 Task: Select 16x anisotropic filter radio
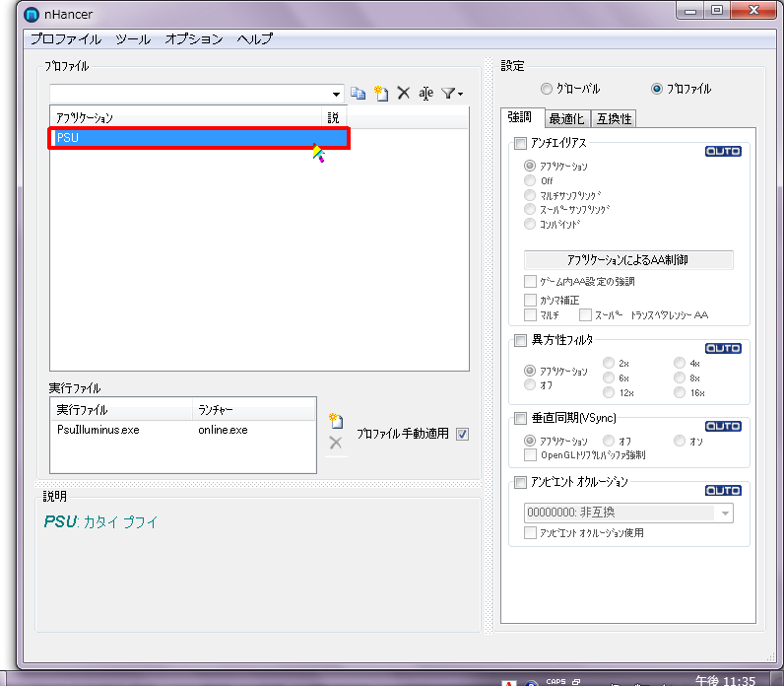pos(679,393)
